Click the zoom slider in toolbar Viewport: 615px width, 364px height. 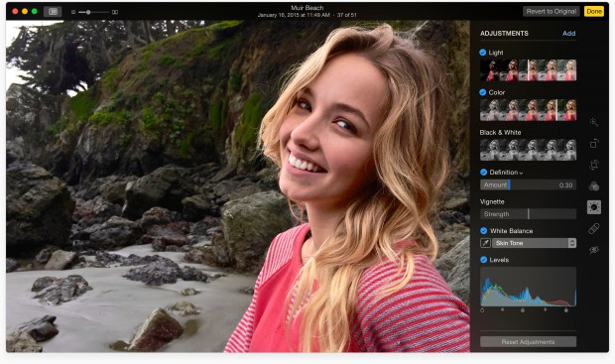(x=94, y=12)
